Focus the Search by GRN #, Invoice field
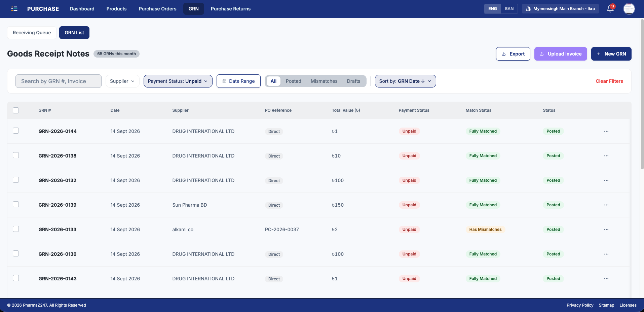 (x=59, y=81)
